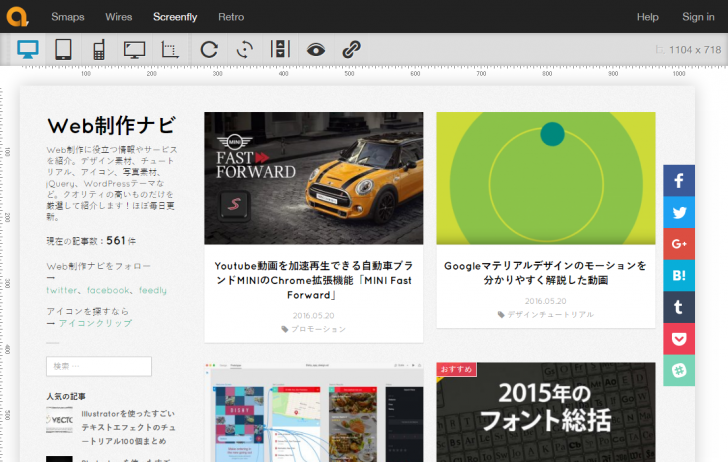Open the facebook follow link
The width and height of the screenshot is (728, 462).
coord(108,290)
